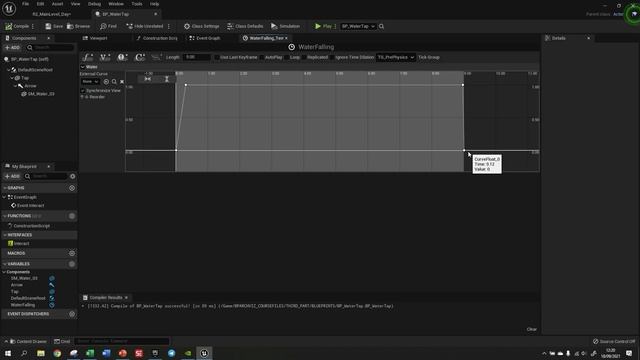
Task: Click the Compile blueprint button
Action: 17,26
